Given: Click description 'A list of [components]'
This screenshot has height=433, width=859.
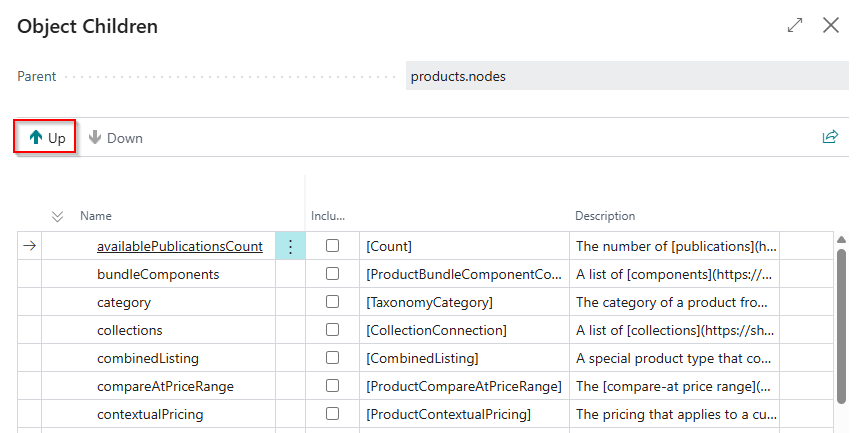Looking at the screenshot, I should (674, 274).
